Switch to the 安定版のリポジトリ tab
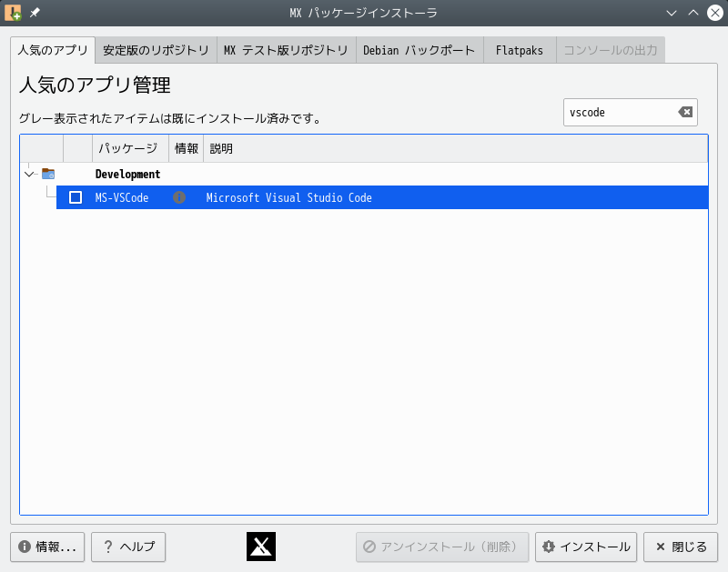This screenshot has height=572, width=728. point(156,50)
